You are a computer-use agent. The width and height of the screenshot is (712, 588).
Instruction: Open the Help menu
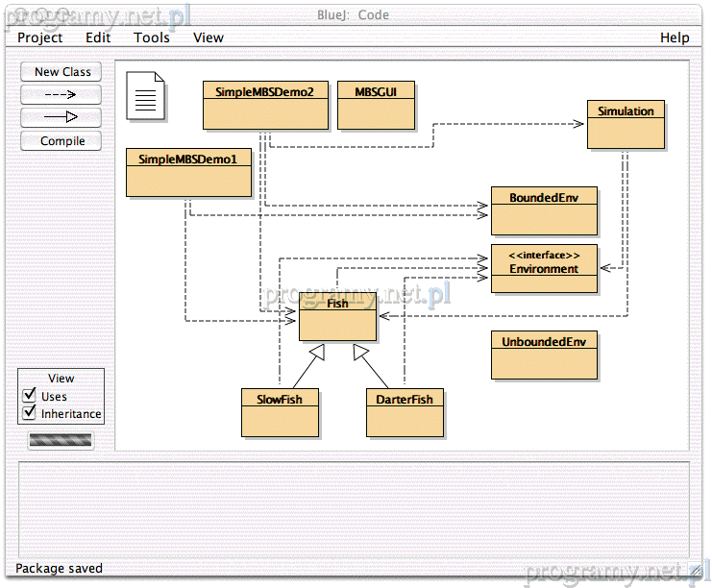pos(675,37)
